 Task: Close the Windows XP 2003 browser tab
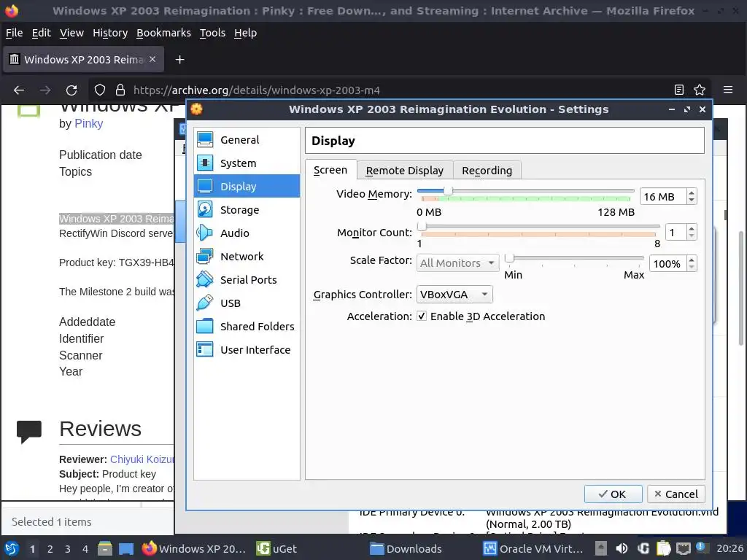[x=152, y=59]
